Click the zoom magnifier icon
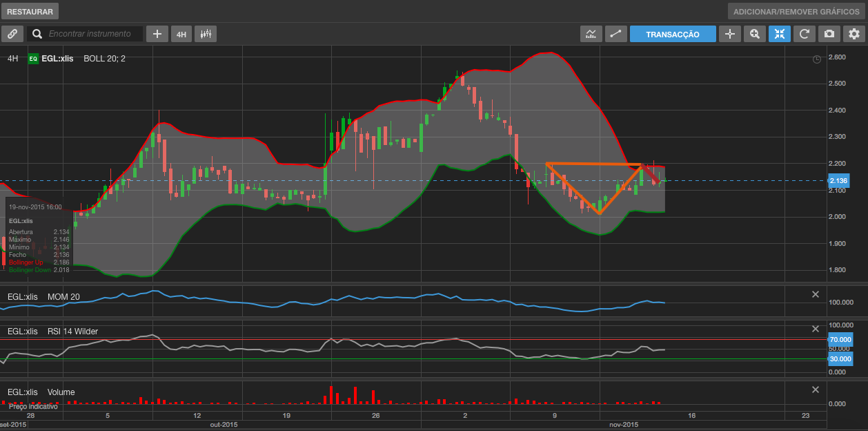 click(x=755, y=34)
